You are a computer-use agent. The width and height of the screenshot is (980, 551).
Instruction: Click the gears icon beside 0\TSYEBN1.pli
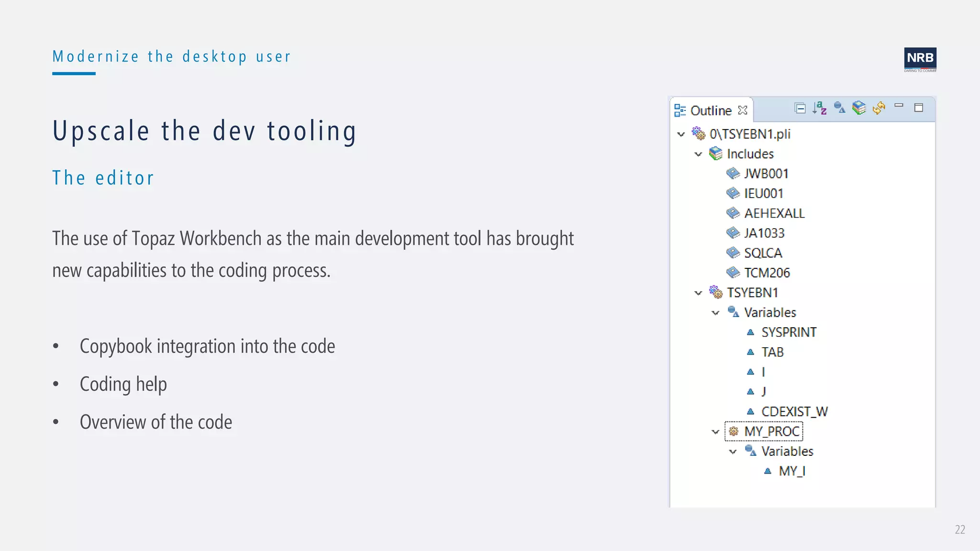(699, 133)
